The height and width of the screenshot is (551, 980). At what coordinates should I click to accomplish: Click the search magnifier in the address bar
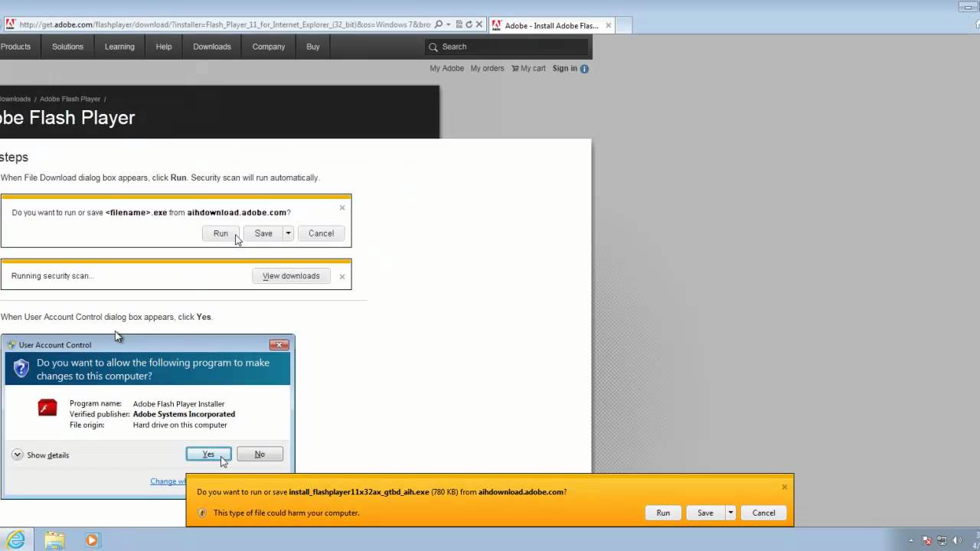click(438, 24)
